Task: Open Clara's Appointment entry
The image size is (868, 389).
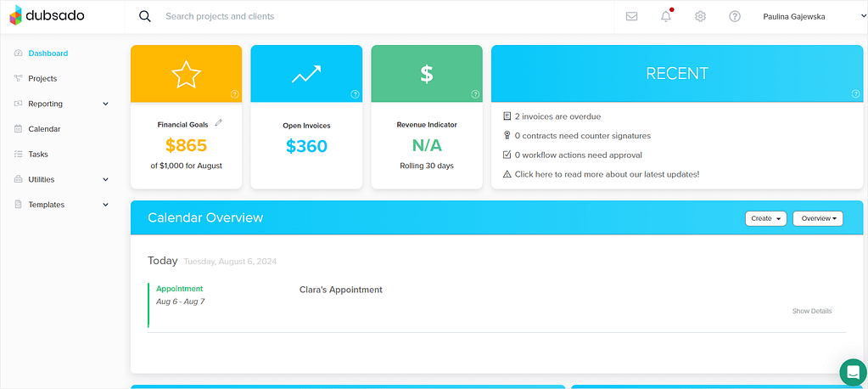Action: (341, 290)
